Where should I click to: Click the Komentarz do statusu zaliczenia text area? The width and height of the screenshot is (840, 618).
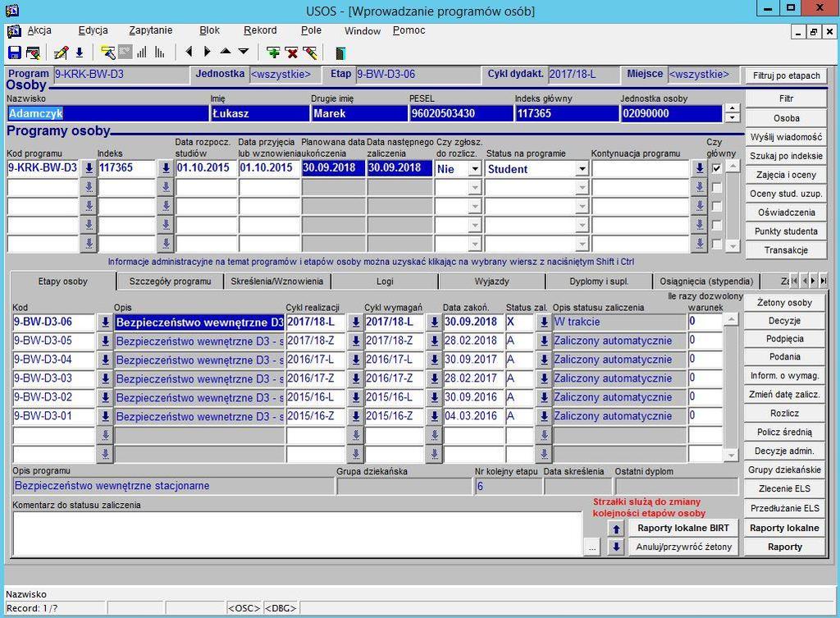[x=297, y=533]
